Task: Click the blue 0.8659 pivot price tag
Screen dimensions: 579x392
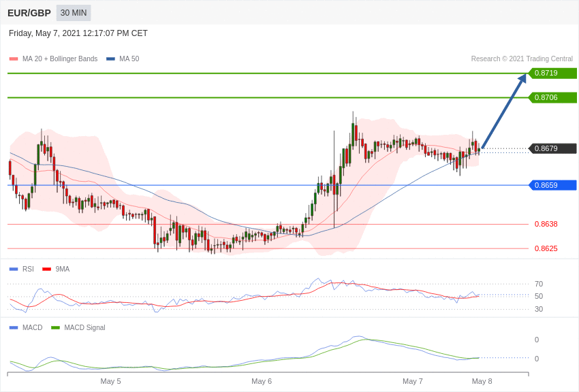Action: tap(553, 185)
